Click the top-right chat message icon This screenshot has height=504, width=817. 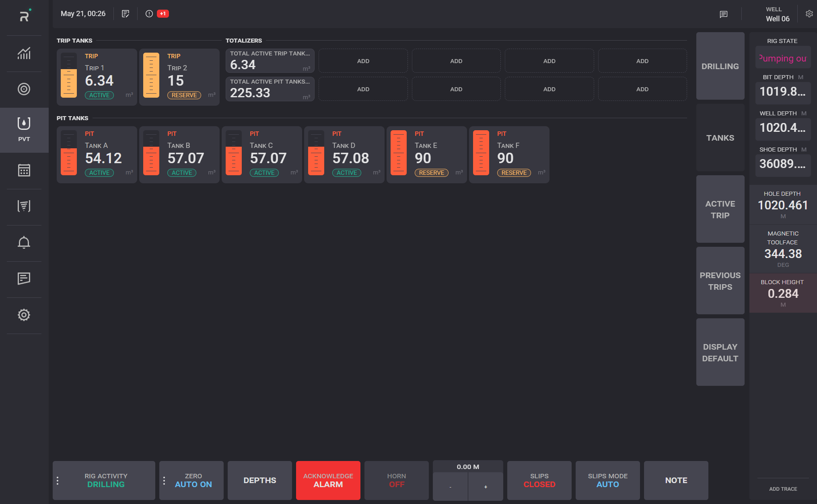coord(723,14)
